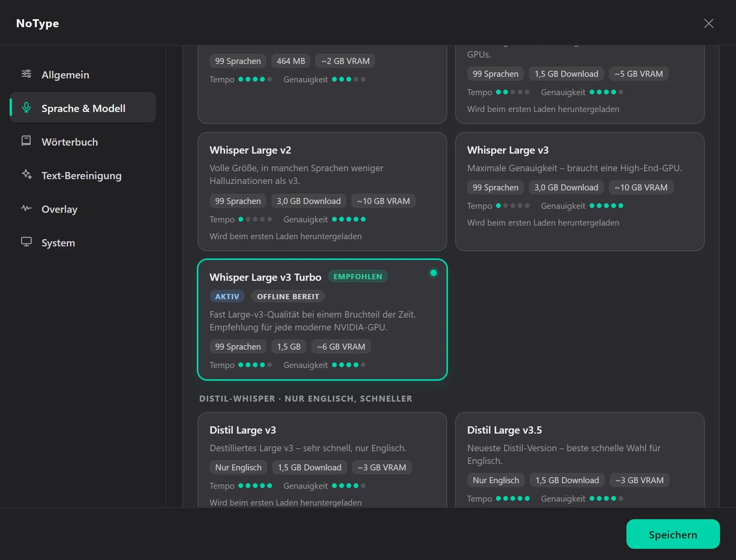Click the microphone icon for Sprache & Modell
The height and width of the screenshot is (560, 736).
click(26, 108)
